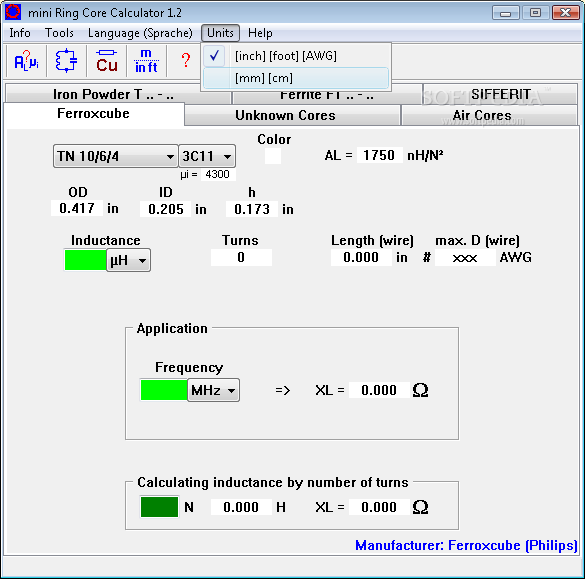This screenshot has width=585, height=579.
Task: Click the 0.000 H inductance result field
Action: (x=241, y=507)
